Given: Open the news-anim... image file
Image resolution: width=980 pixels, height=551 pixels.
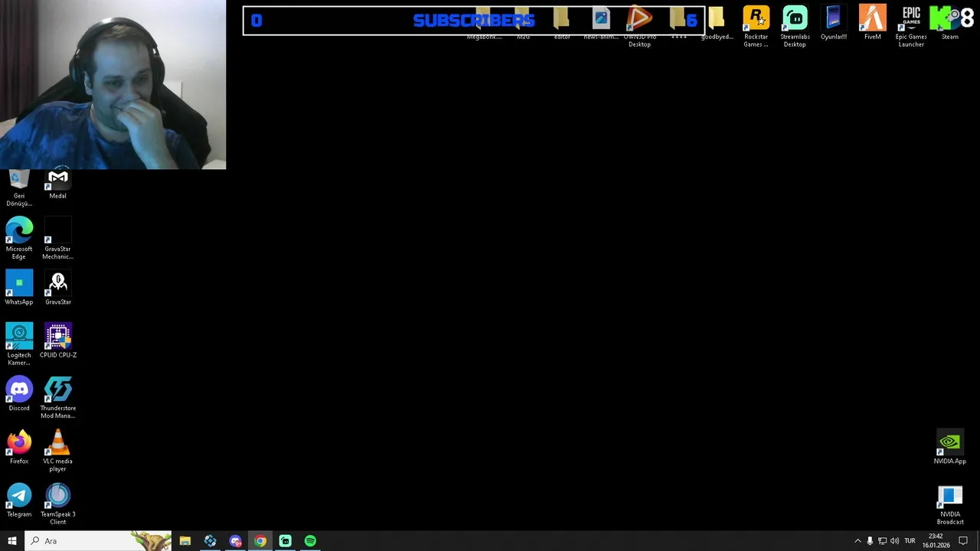Looking at the screenshot, I should click(x=601, y=22).
